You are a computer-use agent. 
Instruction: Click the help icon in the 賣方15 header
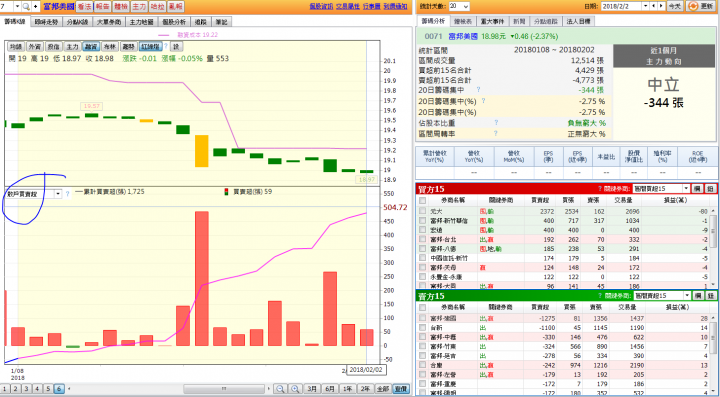click(600, 296)
